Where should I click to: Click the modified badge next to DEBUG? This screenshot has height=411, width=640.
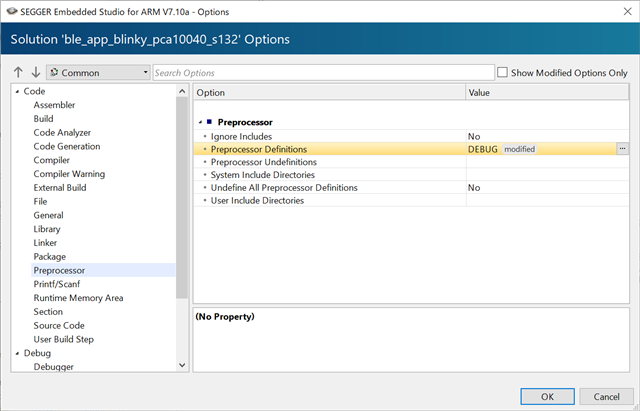pyautogui.click(x=519, y=149)
